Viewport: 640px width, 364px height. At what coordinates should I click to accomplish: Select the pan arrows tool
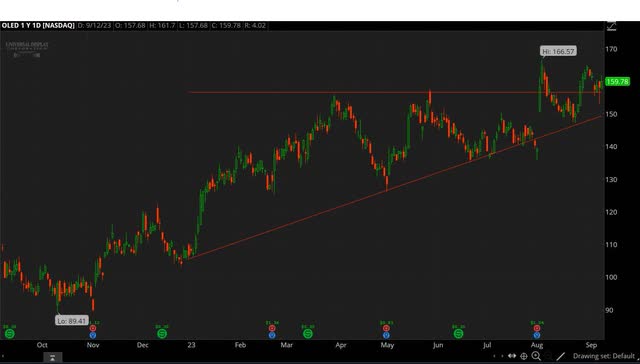tap(512, 356)
